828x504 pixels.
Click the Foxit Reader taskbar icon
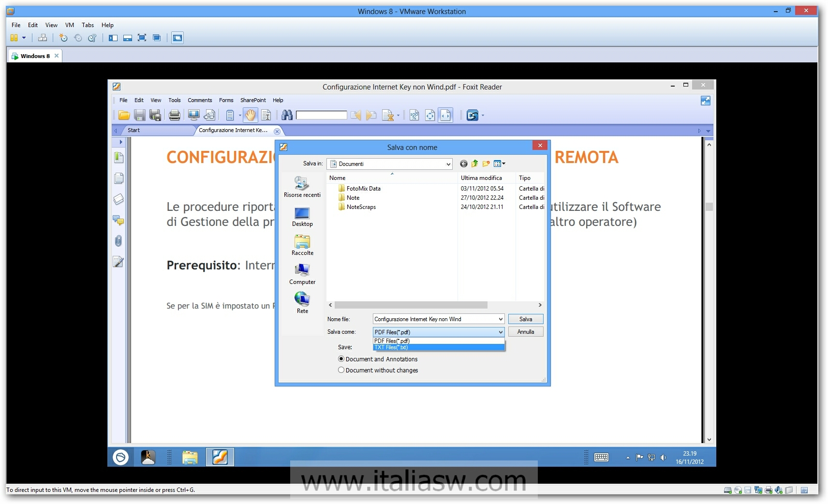[x=220, y=457]
